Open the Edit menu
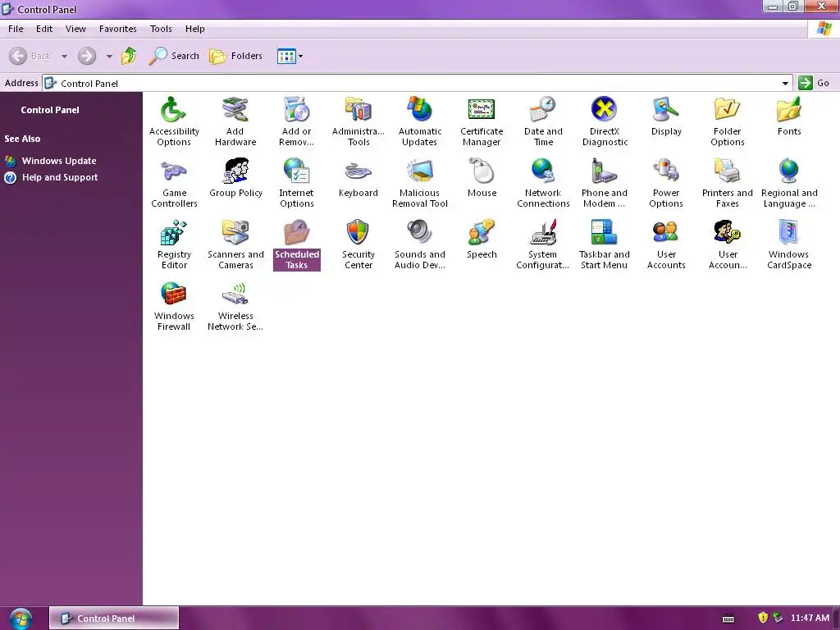The image size is (840, 630). click(x=44, y=29)
